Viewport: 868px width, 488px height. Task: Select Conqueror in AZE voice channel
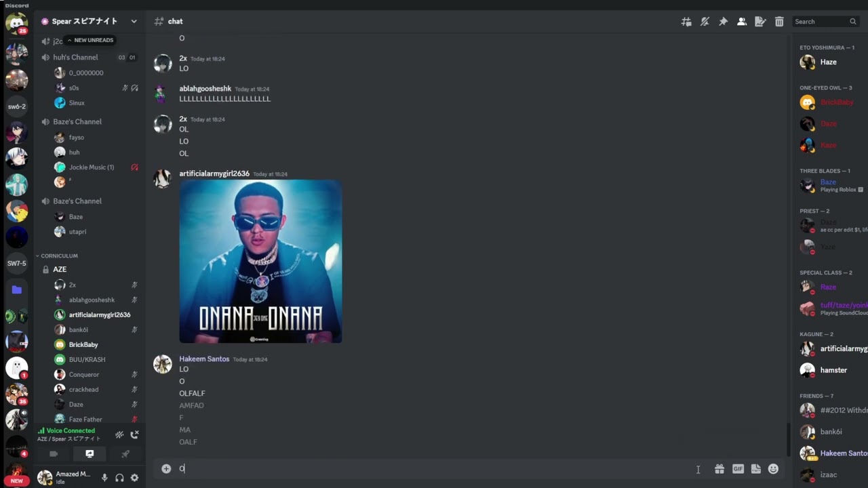(84, 375)
